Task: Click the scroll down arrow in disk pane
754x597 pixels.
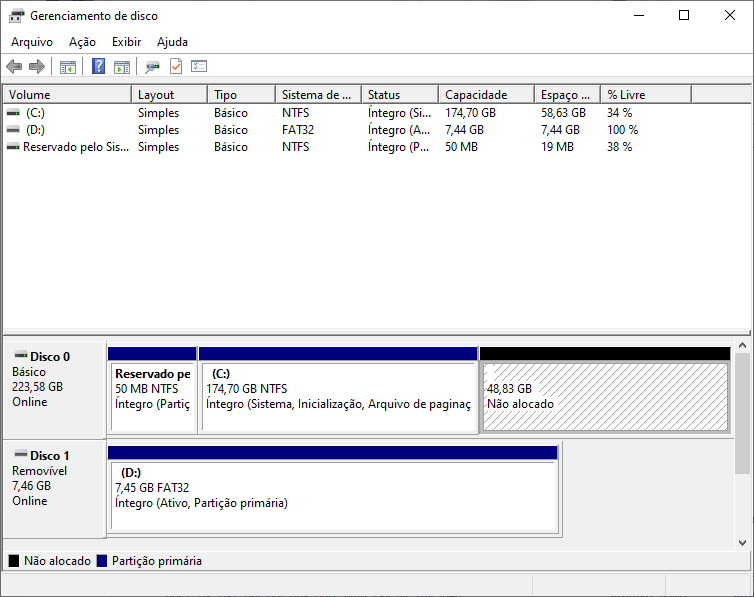Action: pos(742,543)
